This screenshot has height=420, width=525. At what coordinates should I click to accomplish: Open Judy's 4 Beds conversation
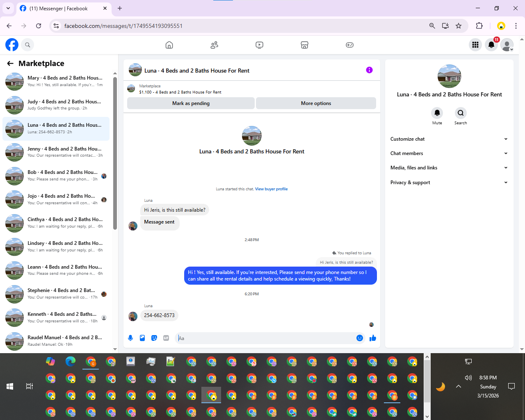click(x=56, y=105)
